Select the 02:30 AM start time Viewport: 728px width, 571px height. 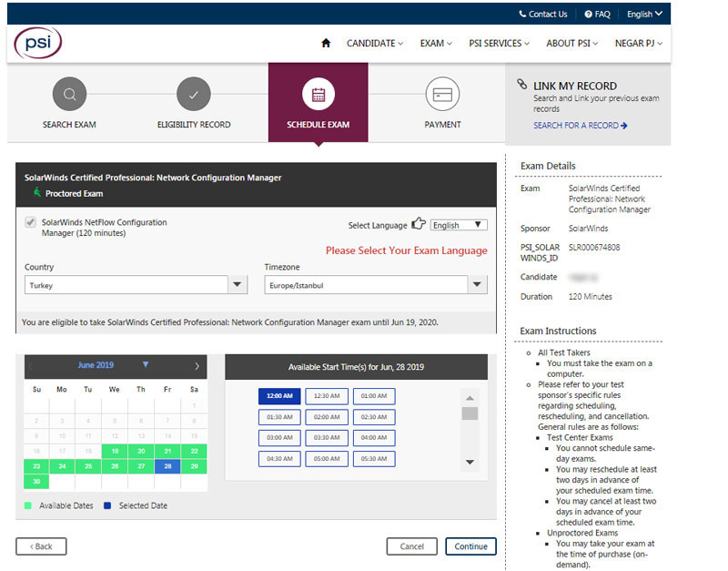(374, 417)
